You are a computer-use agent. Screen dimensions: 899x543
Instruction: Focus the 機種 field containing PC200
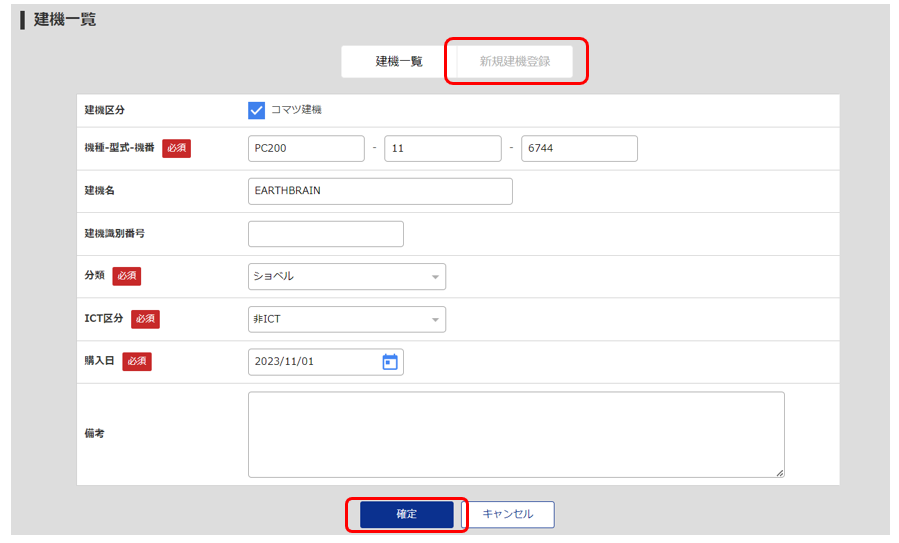tap(306, 149)
